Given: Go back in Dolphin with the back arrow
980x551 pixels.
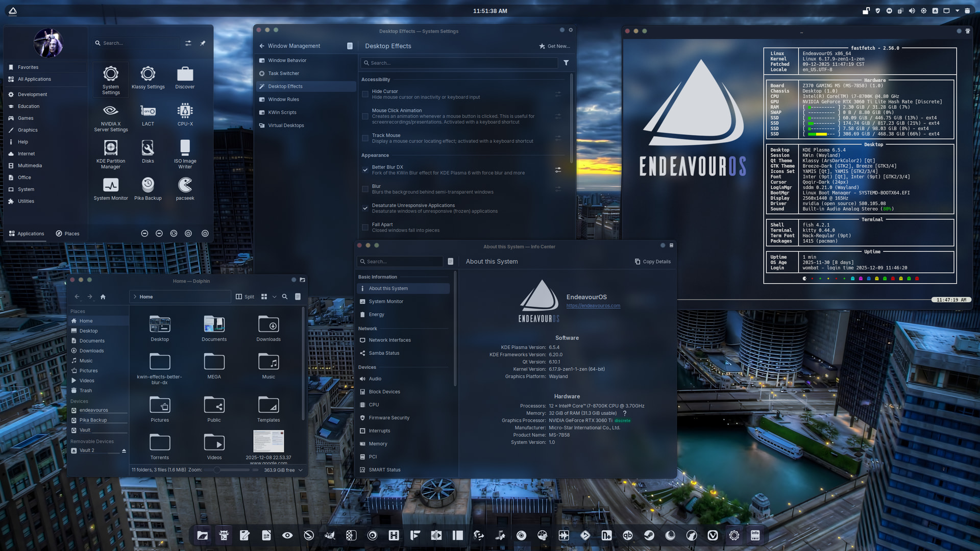Looking at the screenshot, I should (x=77, y=297).
